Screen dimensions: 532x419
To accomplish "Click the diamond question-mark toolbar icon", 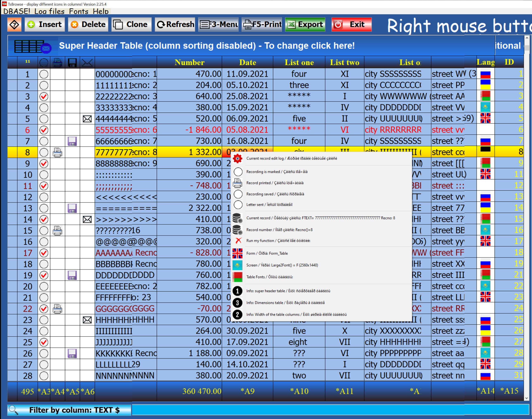I will 14,25.
